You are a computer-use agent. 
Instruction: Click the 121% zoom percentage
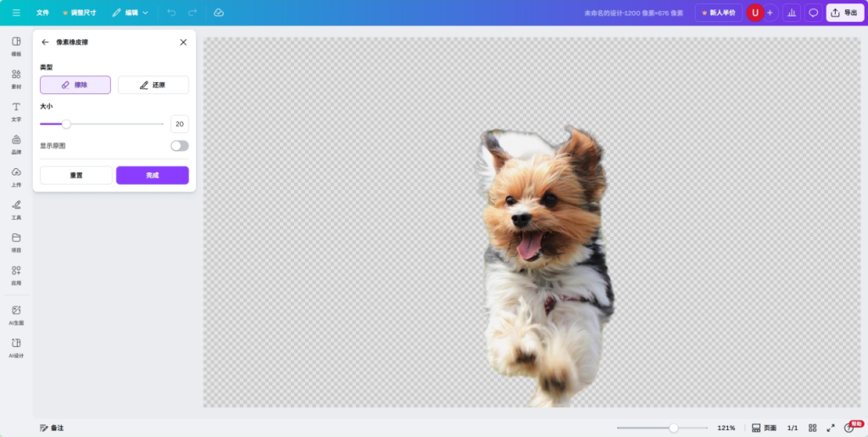click(726, 429)
